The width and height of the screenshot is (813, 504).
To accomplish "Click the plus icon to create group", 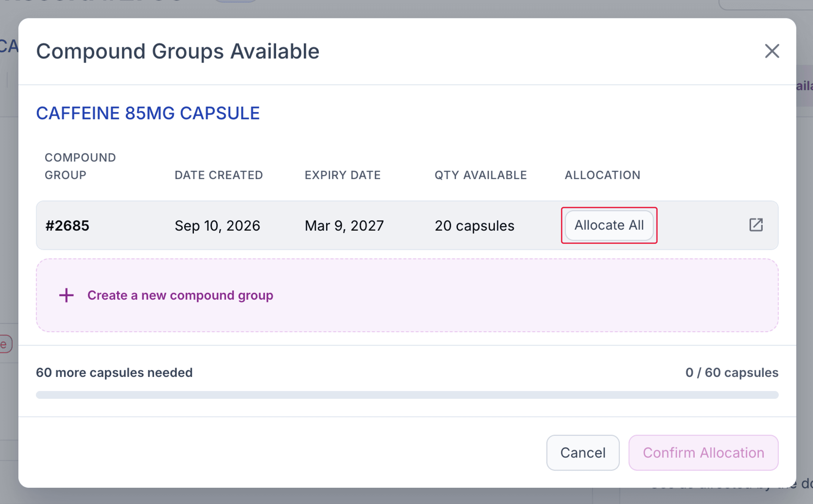I will (66, 295).
